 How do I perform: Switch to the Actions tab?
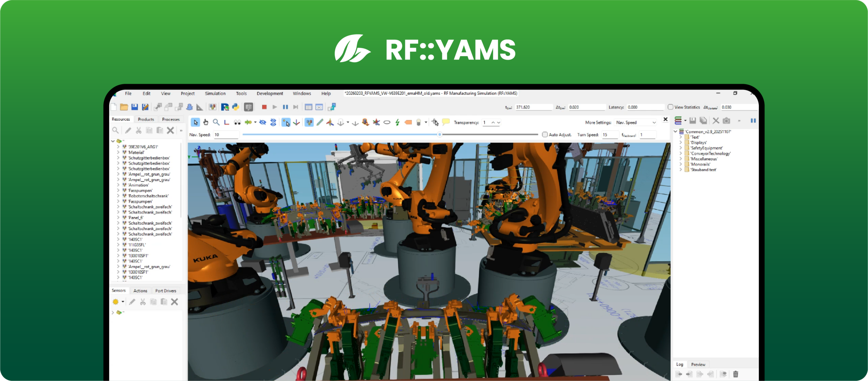pos(140,291)
